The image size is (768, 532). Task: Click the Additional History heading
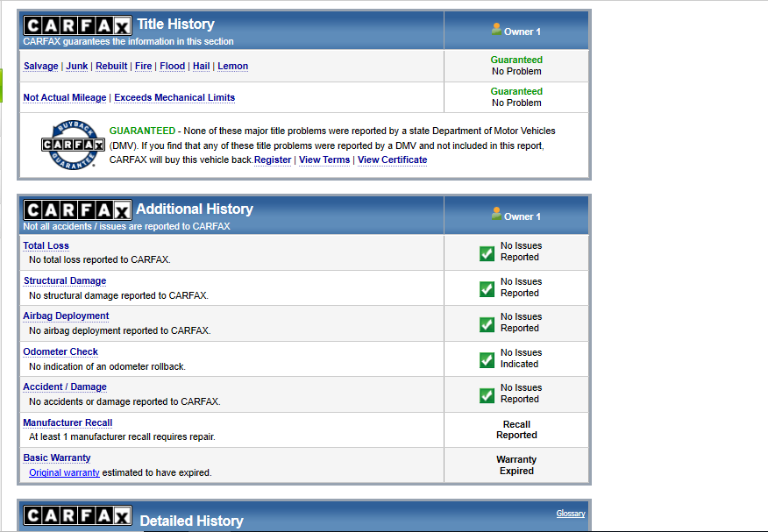(195, 209)
